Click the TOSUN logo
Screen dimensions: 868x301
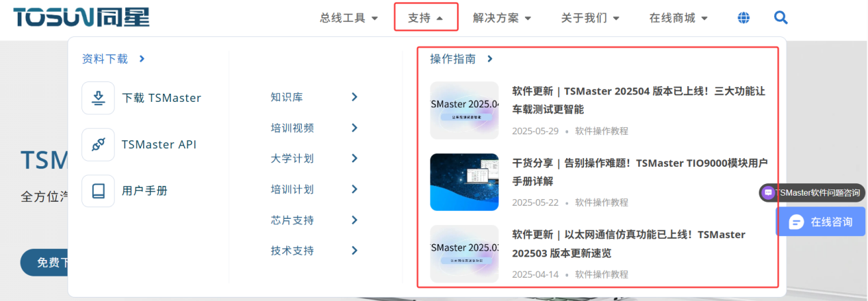pos(81,16)
